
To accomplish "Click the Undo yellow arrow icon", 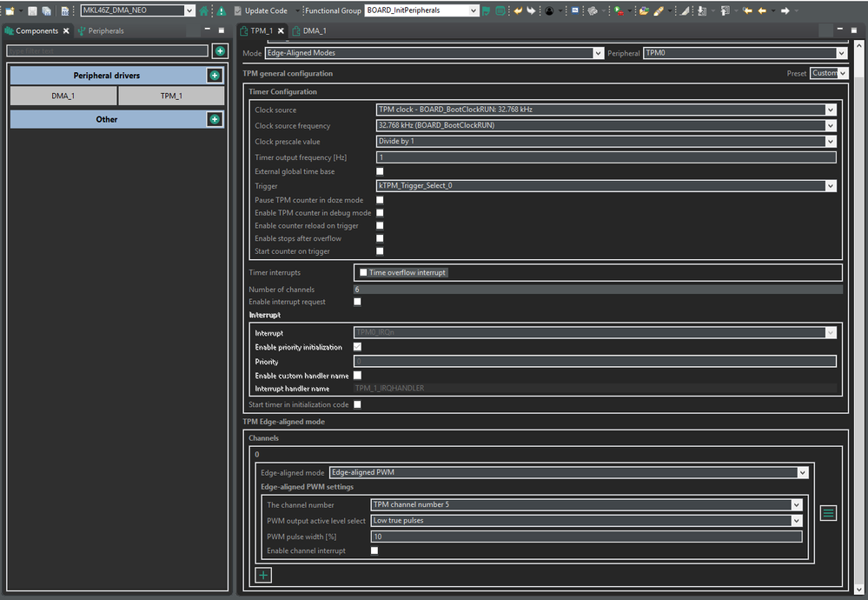I will click(518, 10).
